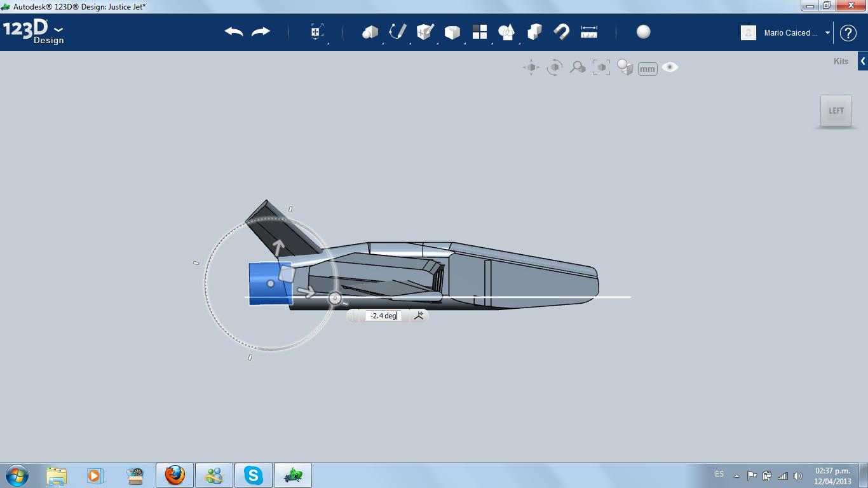The height and width of the screenshot is (488, 868).
Task: Activate the Zoom magnifier tool
Action: (578, 67)
